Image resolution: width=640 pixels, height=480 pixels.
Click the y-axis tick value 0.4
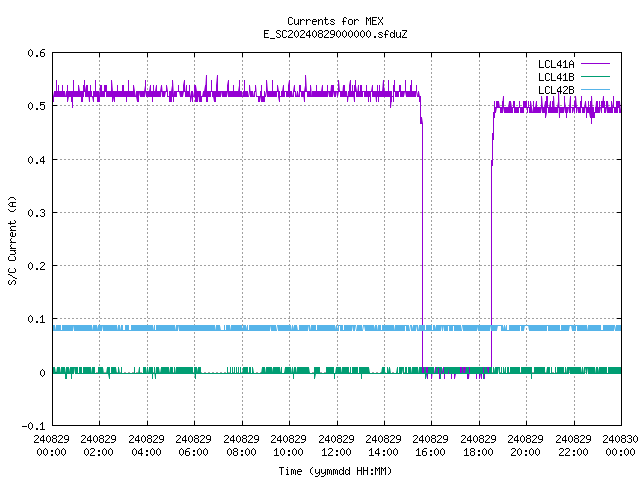pyautogui.click(x=36, y=160)
